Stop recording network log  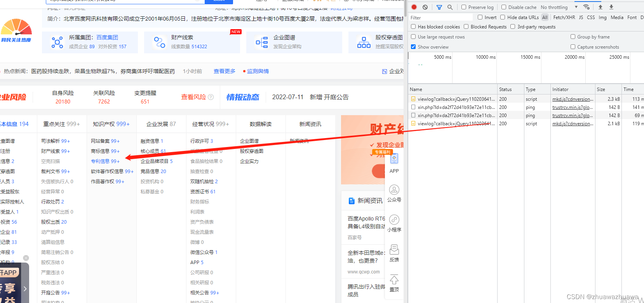click(414, 7)
